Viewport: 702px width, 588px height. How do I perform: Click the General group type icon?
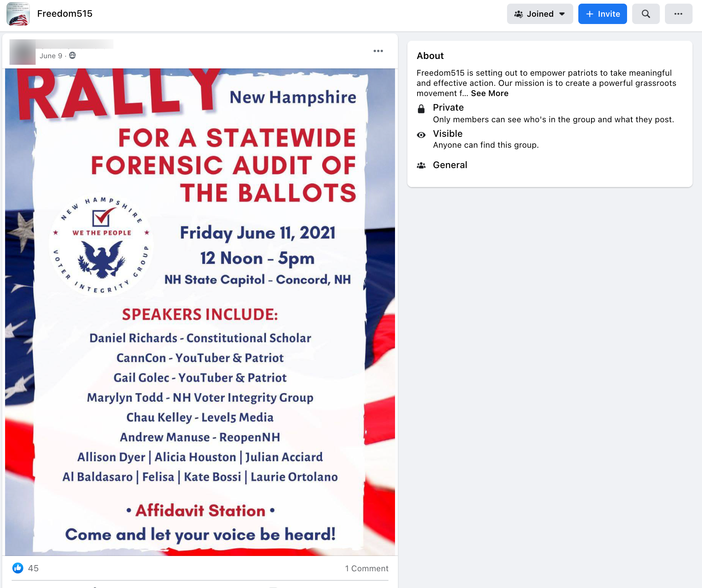[421, 165]
